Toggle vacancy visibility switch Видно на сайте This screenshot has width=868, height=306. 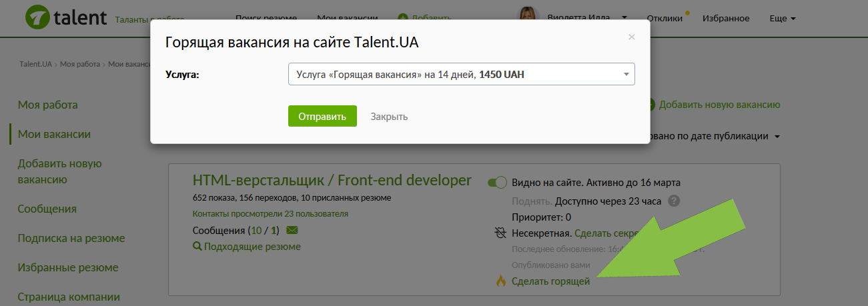click(498, 183)
